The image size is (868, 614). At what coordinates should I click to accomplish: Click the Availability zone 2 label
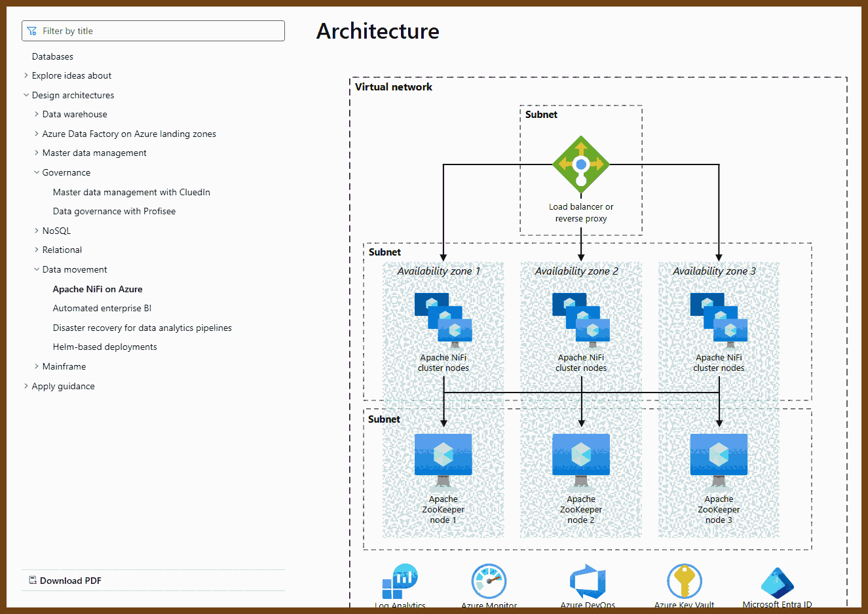coord(576,271)
